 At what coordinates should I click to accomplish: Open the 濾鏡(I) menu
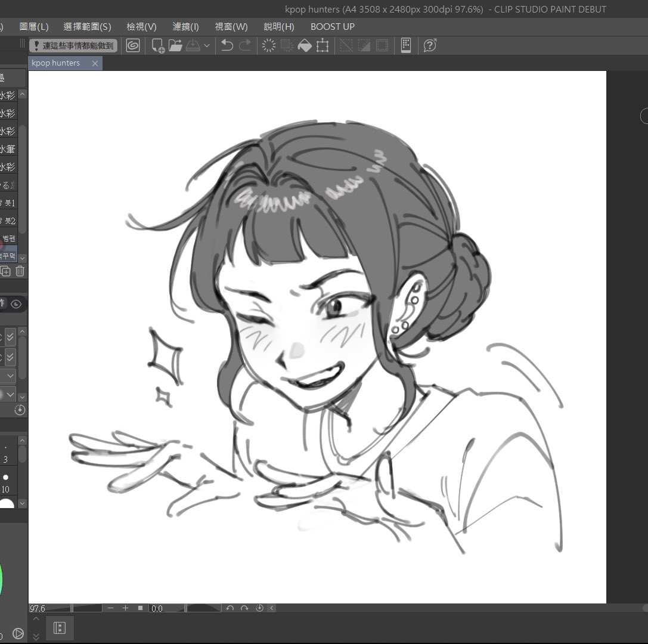click(185, 27)
